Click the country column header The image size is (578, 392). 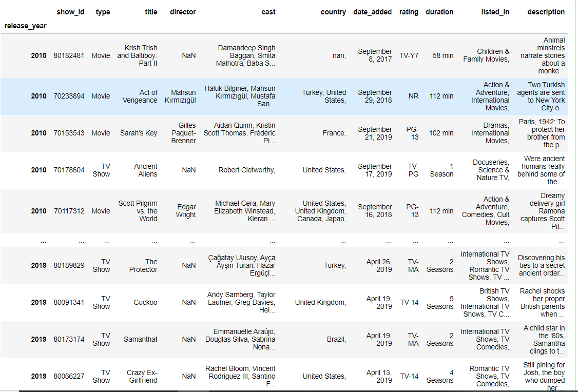(333, 12)
